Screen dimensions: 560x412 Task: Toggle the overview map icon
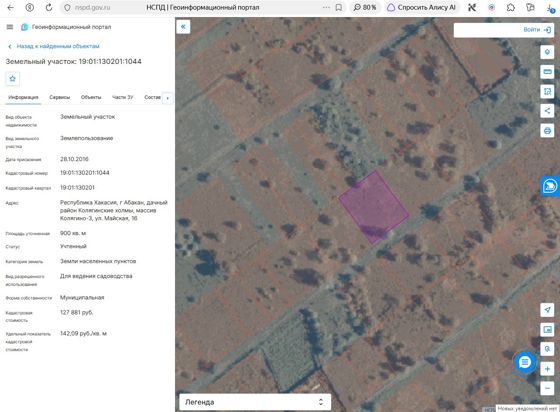[547, 329]
